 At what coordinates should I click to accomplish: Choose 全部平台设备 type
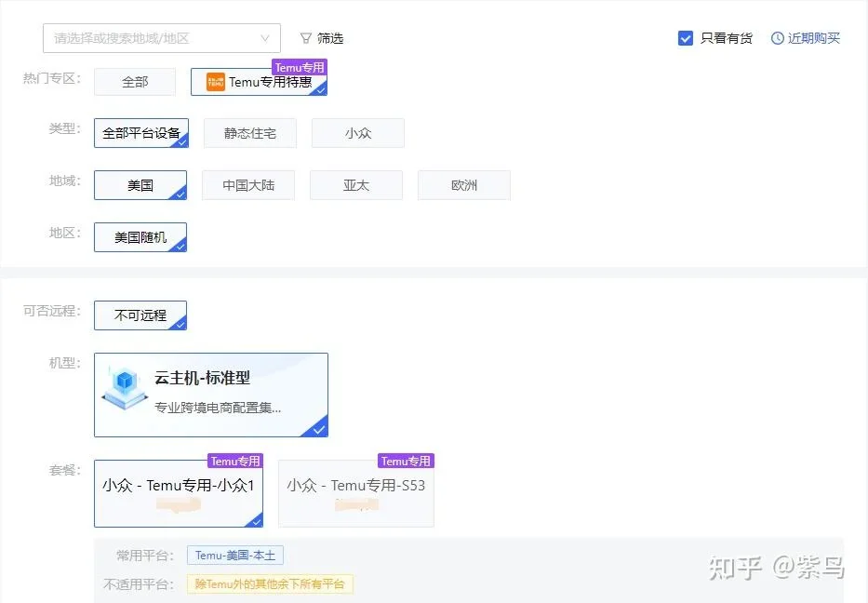pyautogui.click(x=141, y=133)
